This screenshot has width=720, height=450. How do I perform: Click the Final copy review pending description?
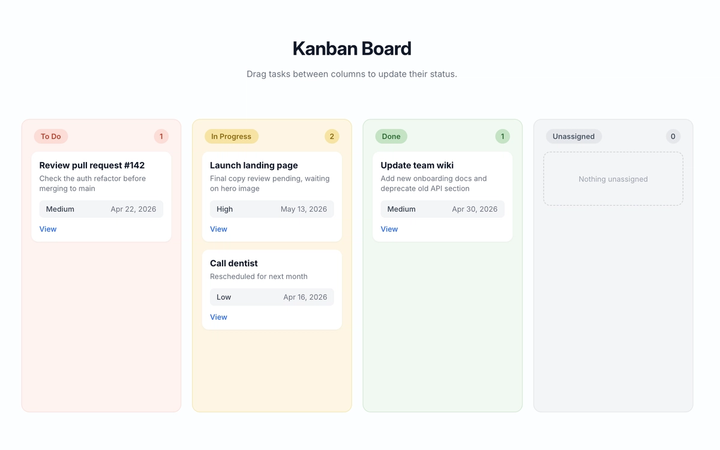coord(270,183)
